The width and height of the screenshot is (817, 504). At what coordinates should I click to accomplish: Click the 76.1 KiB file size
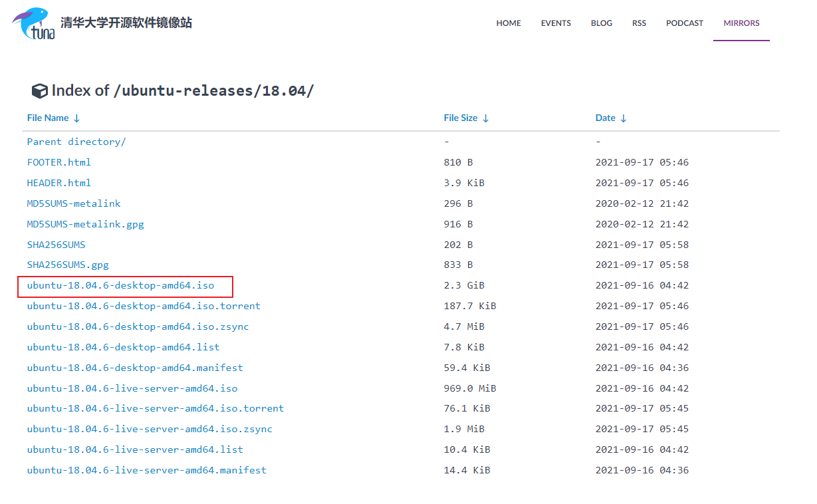pos(467,408)
